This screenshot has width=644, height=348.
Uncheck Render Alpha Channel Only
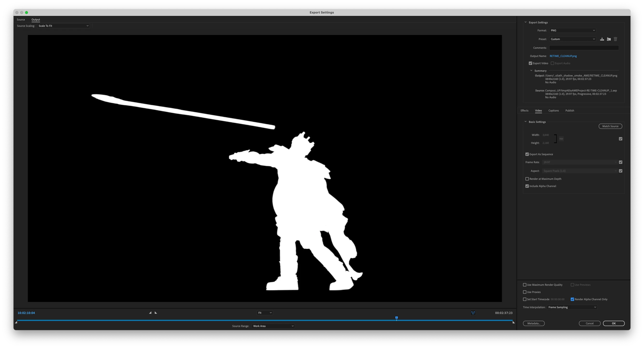pyautogui.click(x=572, y=299)
